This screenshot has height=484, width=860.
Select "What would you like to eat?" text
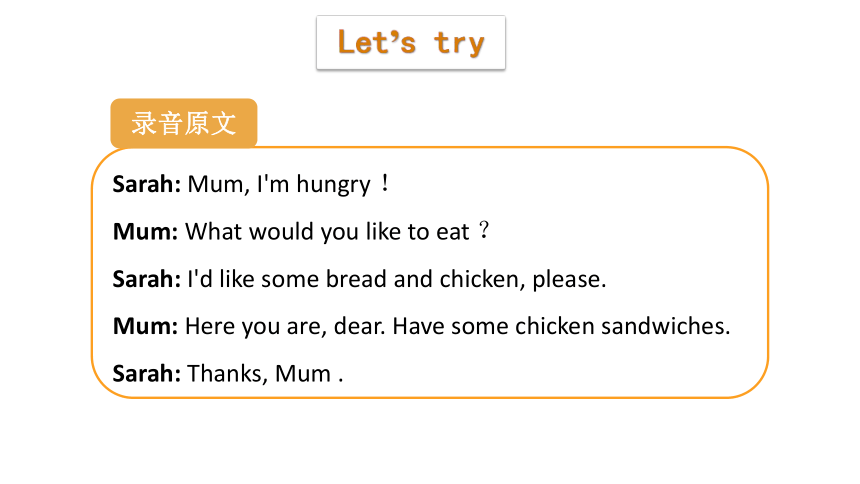click(337, 232)
